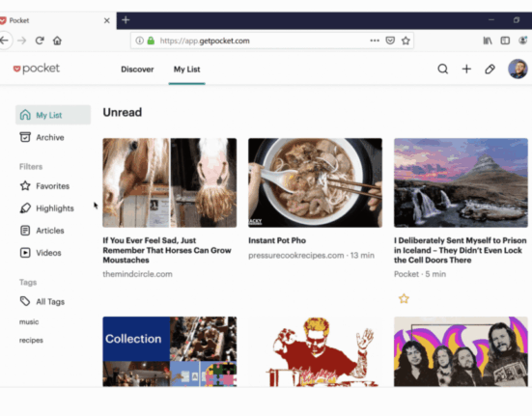
Task: Open page actions three-dots menu
Action: [375, 41]
